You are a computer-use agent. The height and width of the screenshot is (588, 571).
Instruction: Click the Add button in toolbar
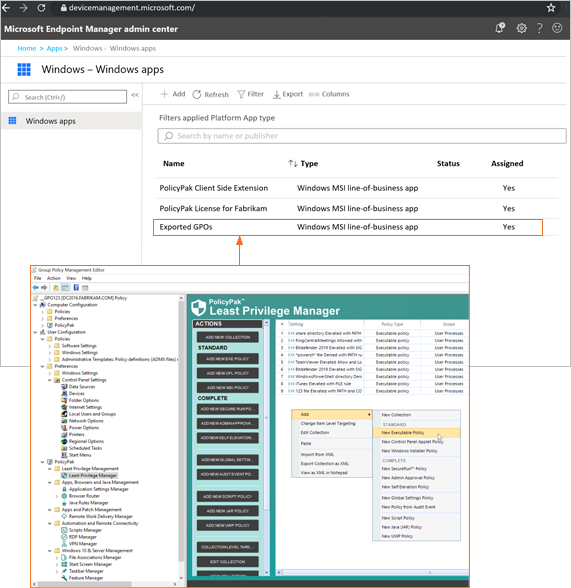[173, 94]
